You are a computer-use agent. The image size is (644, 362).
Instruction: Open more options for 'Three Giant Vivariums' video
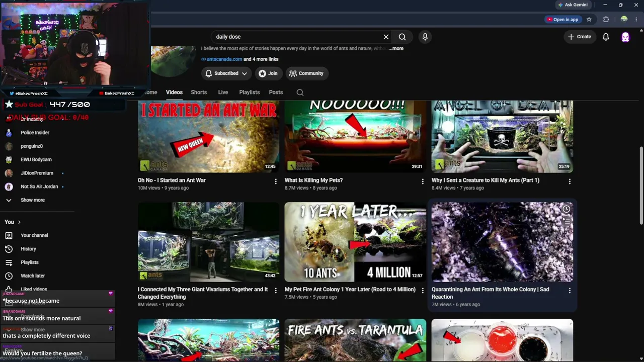click(x=276, y=291)
